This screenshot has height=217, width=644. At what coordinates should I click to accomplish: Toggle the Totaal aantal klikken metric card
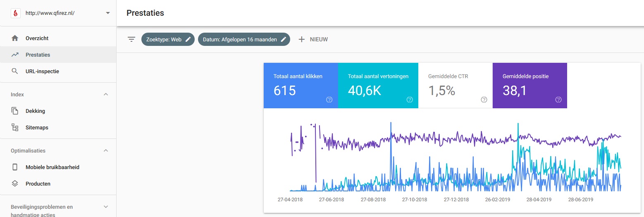click(x=301, y=86)
